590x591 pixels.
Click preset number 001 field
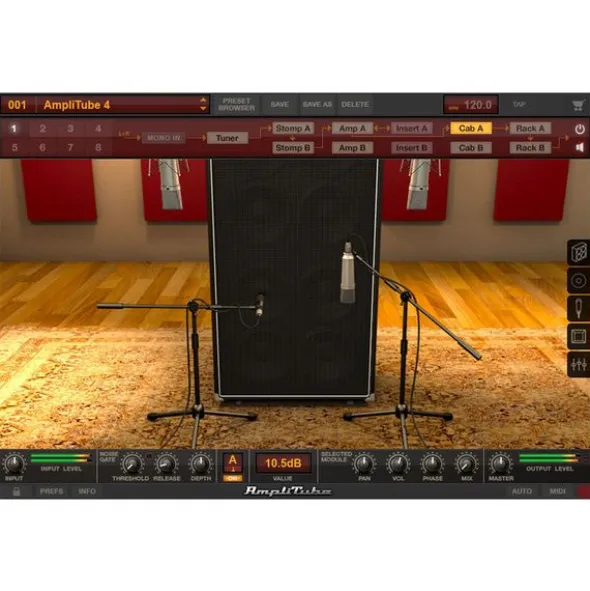click(x=17, y=105)
